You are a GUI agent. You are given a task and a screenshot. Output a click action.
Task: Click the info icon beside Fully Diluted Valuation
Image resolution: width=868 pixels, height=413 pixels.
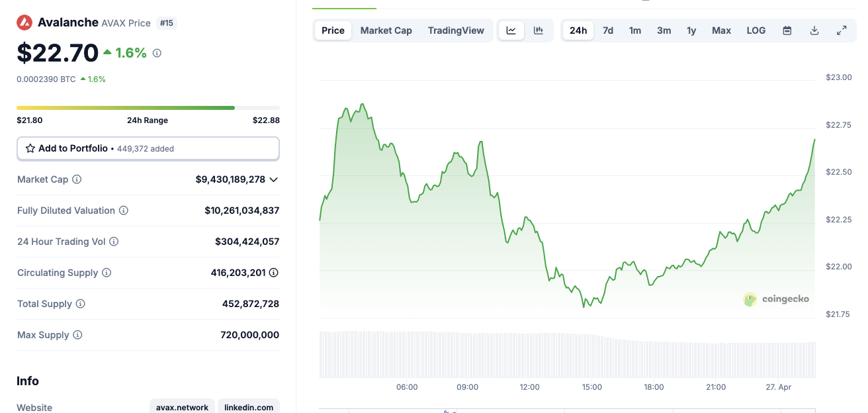click(124, 210)
